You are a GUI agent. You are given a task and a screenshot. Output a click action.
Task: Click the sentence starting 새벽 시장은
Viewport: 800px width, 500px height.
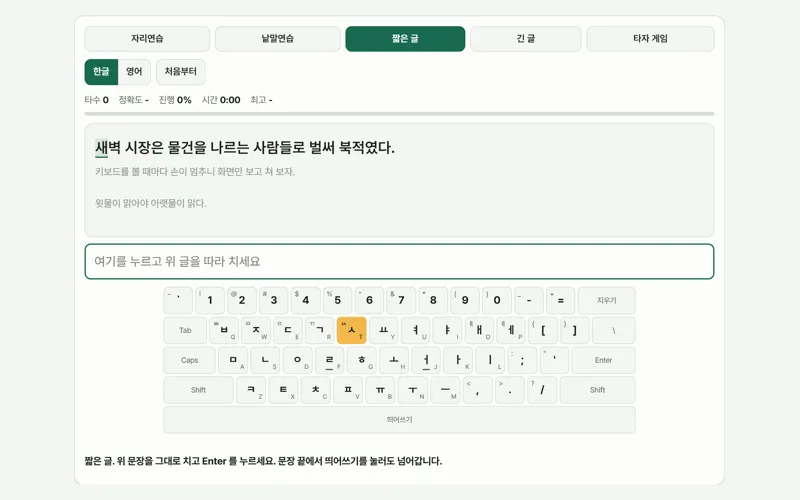[245, 148]
